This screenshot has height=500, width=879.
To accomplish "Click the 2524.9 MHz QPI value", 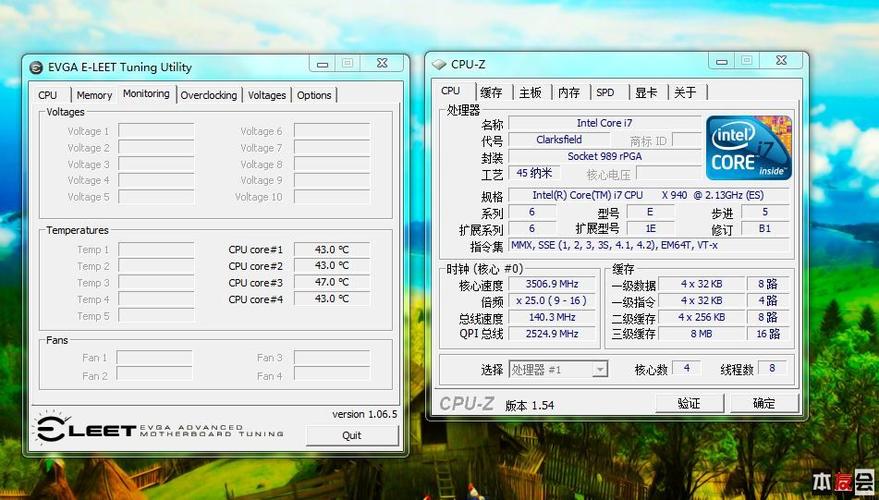I will coord(552,334).
